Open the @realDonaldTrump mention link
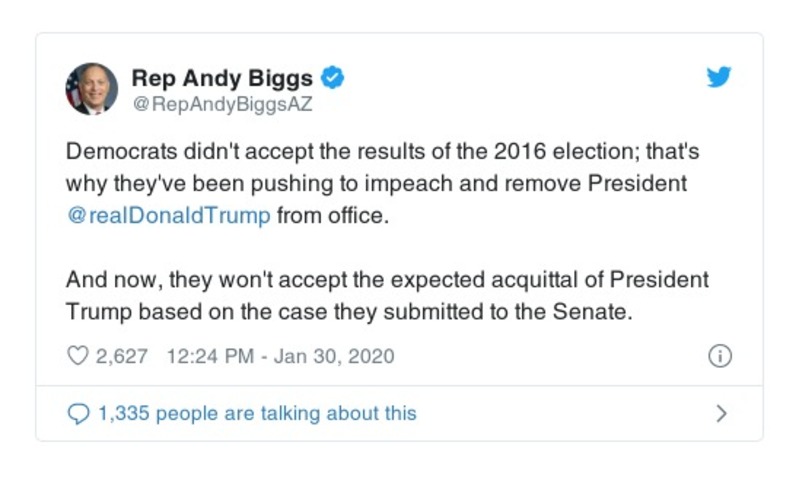The height and width of the screenshot is (490, 799). (168, 216)
